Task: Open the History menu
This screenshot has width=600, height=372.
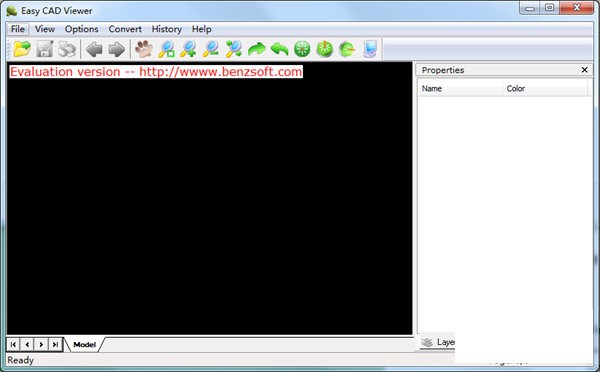Action: coord(166,29)
